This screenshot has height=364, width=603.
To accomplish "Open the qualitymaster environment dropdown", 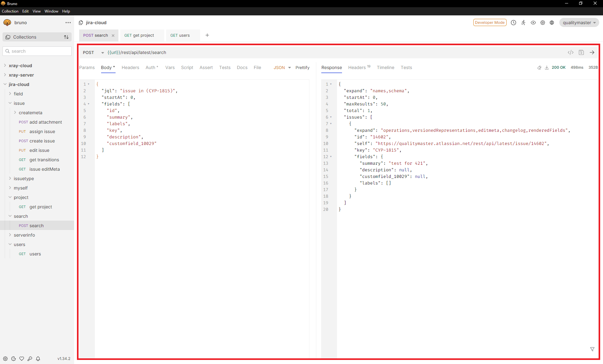I will [579, 22].
